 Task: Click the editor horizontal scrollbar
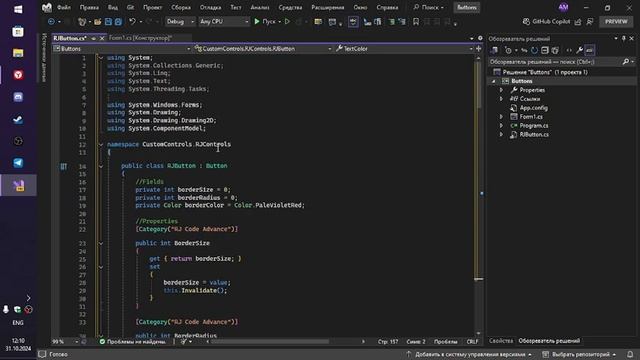click(269, 342)
